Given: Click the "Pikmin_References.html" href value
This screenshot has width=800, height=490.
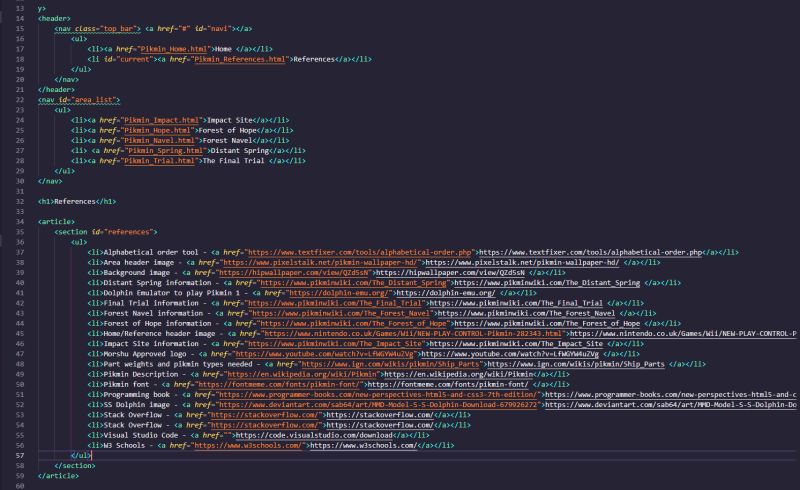Looking at the screenshot, I should coord(239,59).
